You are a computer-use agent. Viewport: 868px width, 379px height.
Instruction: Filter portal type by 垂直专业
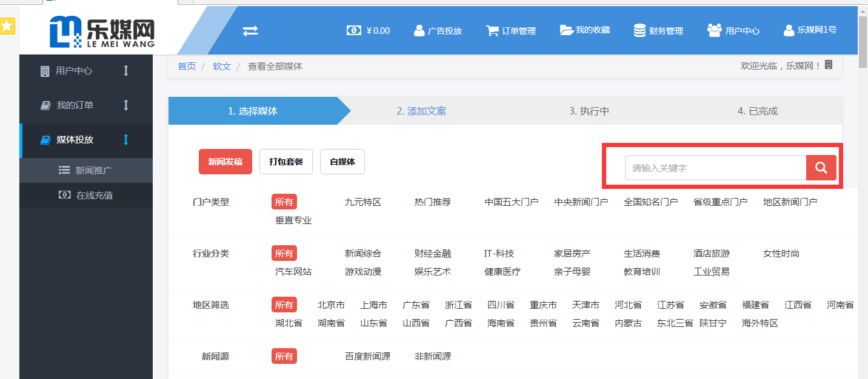293,220
